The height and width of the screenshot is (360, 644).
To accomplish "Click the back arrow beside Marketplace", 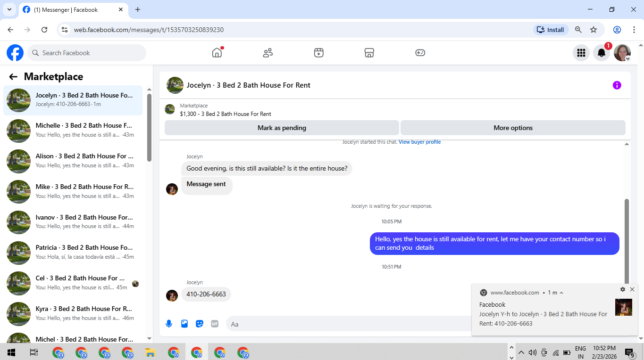I will (13, 77).
